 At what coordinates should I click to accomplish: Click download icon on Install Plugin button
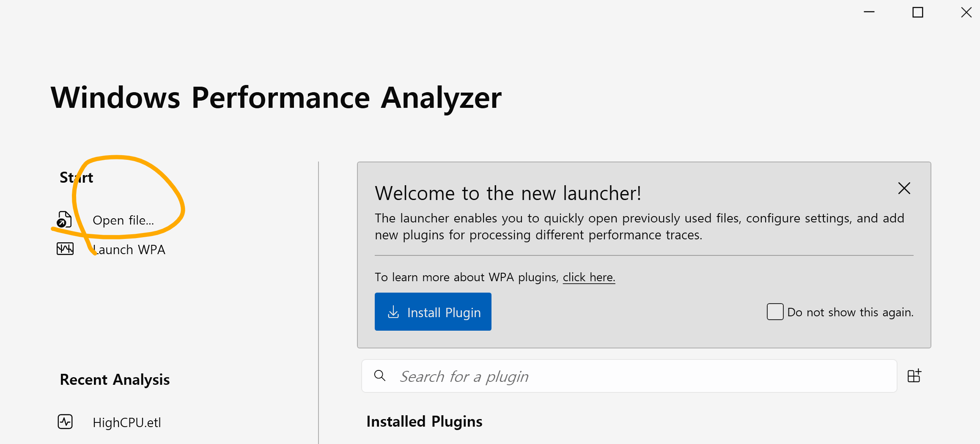pos(393,312)
